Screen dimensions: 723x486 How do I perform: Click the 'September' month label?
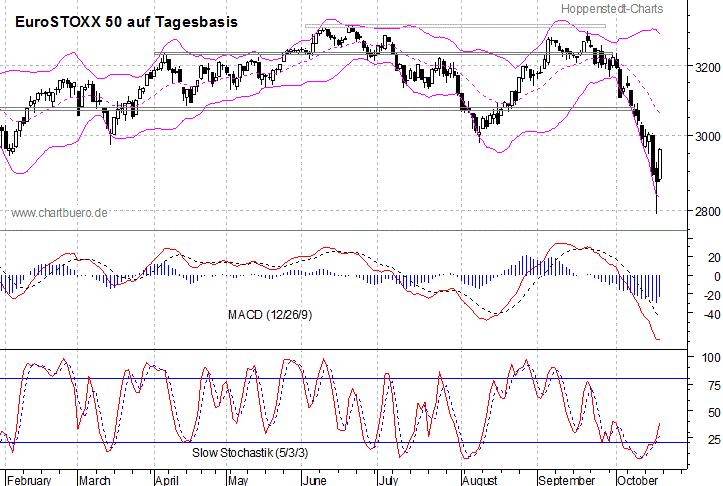566,480
